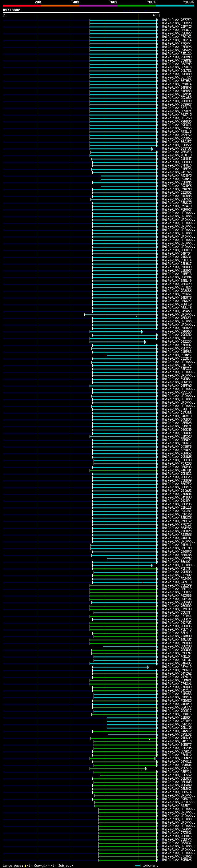Open the UniRef100_Q677E9 hit
This screenshot has width=197, height=868.
coord(176,20)
